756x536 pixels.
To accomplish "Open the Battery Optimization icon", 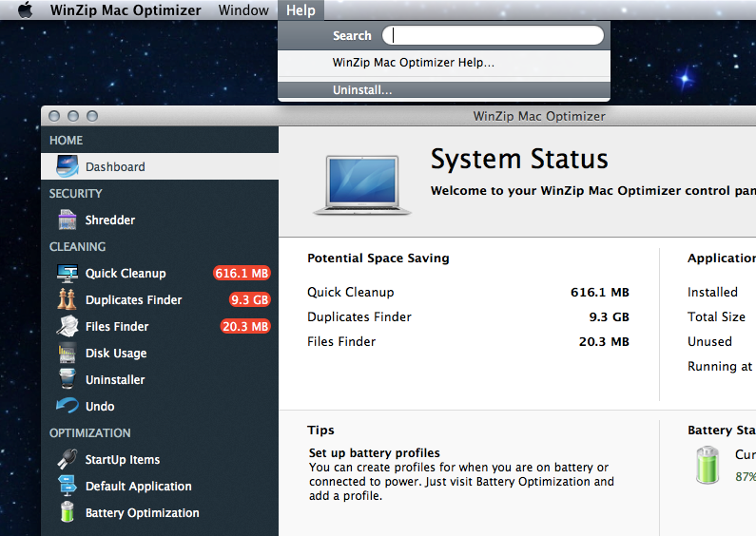I will tap(68, 512).
